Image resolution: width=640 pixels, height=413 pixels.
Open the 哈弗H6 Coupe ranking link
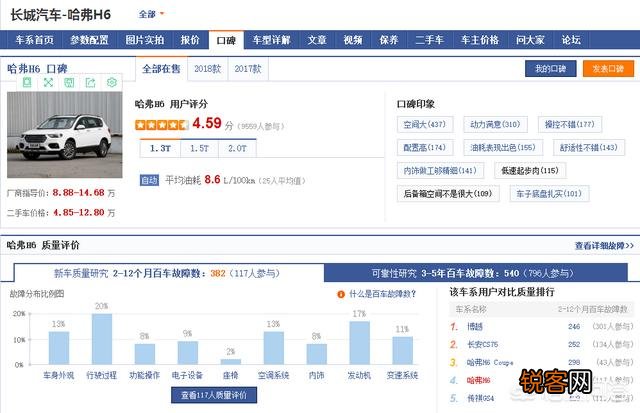(x=490, y=362)
